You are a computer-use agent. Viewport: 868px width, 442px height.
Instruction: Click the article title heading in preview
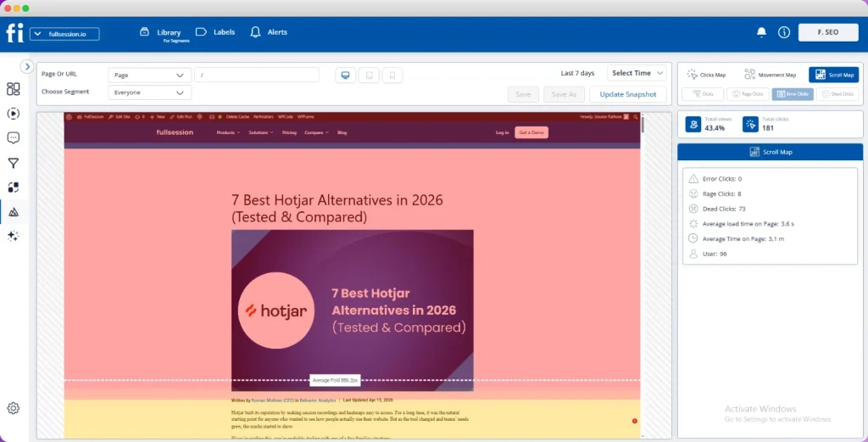337,208
